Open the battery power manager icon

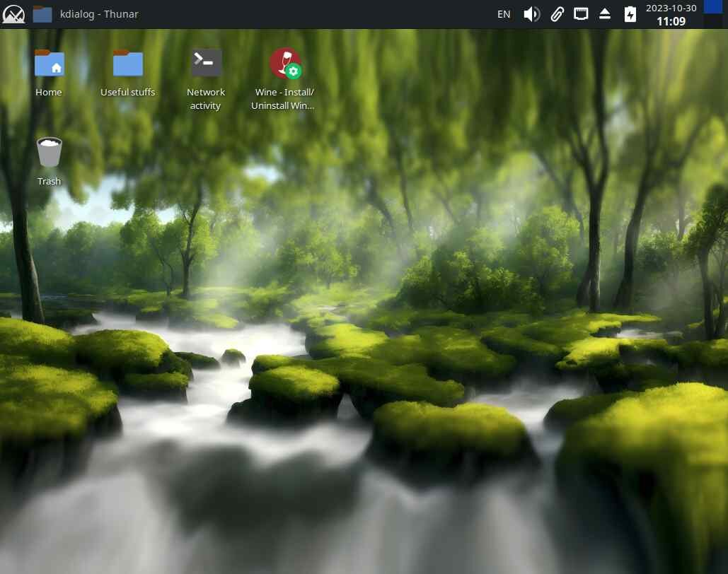[630, 14]
